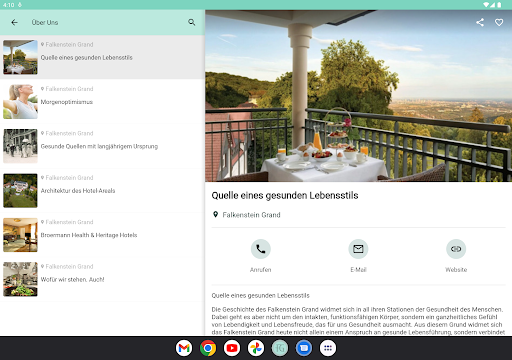
Task: Go back using the arrow icon
Action: pyautogui.click(x=14, y=22)
